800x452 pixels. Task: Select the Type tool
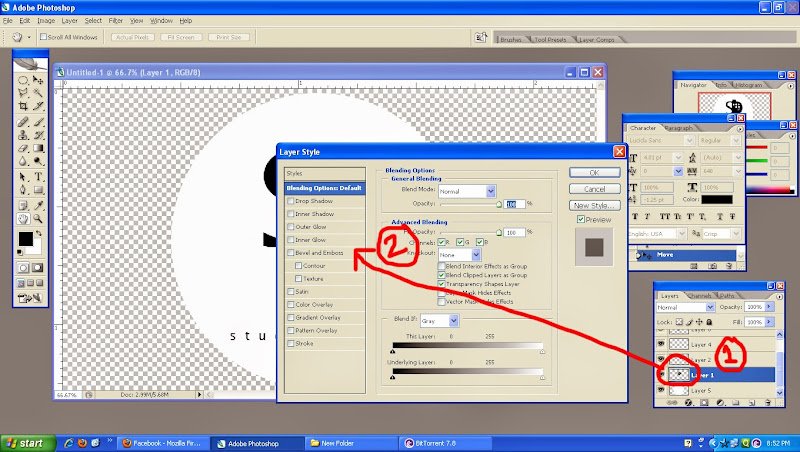[38, 177]
